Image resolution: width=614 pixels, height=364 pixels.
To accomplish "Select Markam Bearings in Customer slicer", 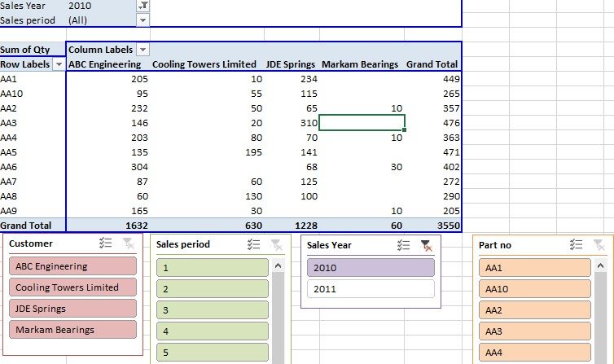I will pos(73,330).
